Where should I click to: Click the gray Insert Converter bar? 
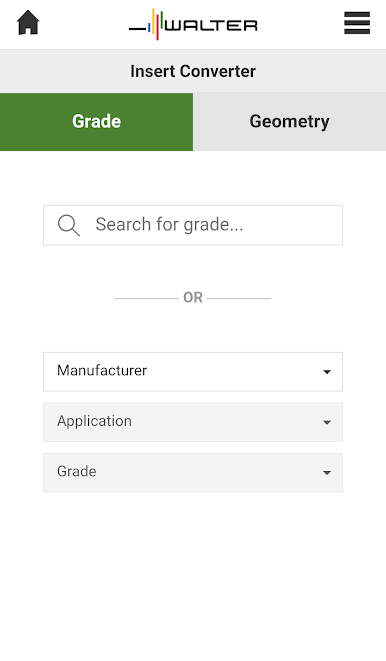coord(193,71)
